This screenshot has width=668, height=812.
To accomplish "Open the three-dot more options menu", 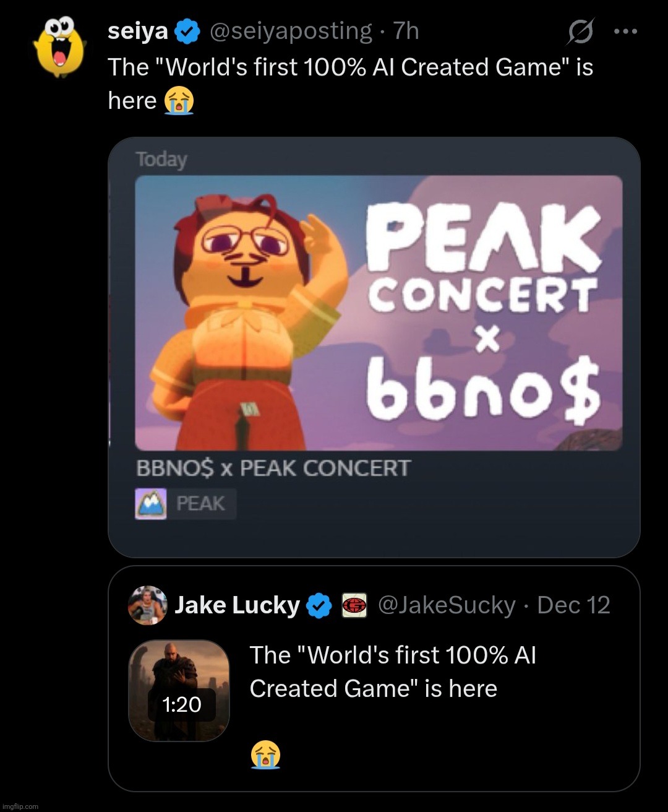I will [x=625, y=32].
